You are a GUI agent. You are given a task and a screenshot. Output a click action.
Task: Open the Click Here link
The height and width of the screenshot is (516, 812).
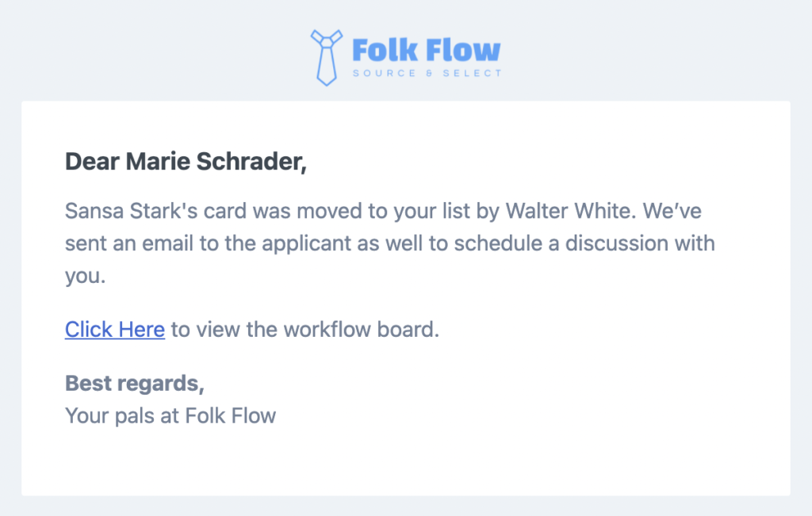coord(115,329)
